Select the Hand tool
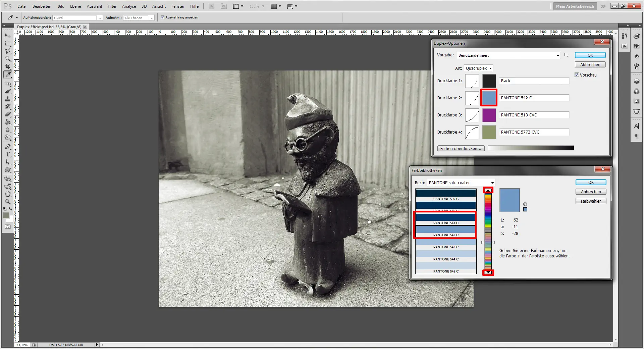Image resolution: width=644 pixels, height=349 pixels. 8,194
